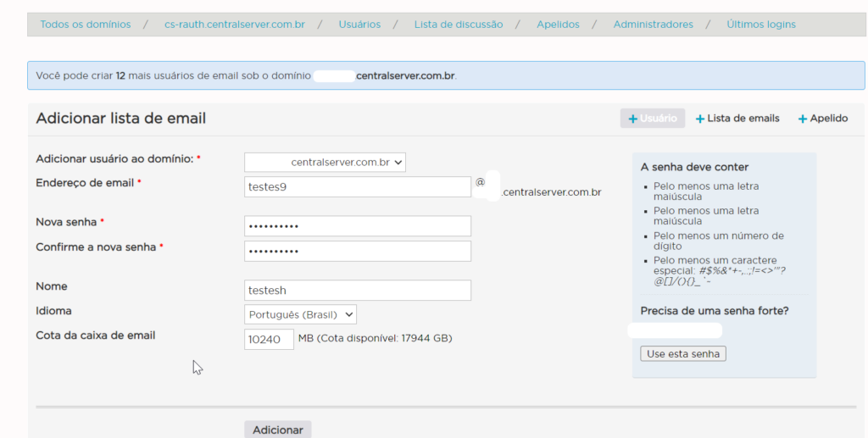Click the Confirme a nova senha field
868x438 pixels.
click(357, 252)
